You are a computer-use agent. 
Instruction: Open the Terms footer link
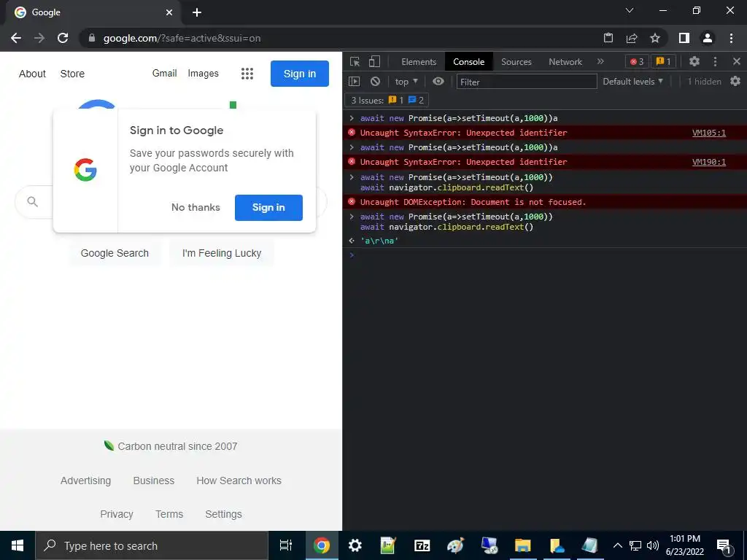(169, 514)
